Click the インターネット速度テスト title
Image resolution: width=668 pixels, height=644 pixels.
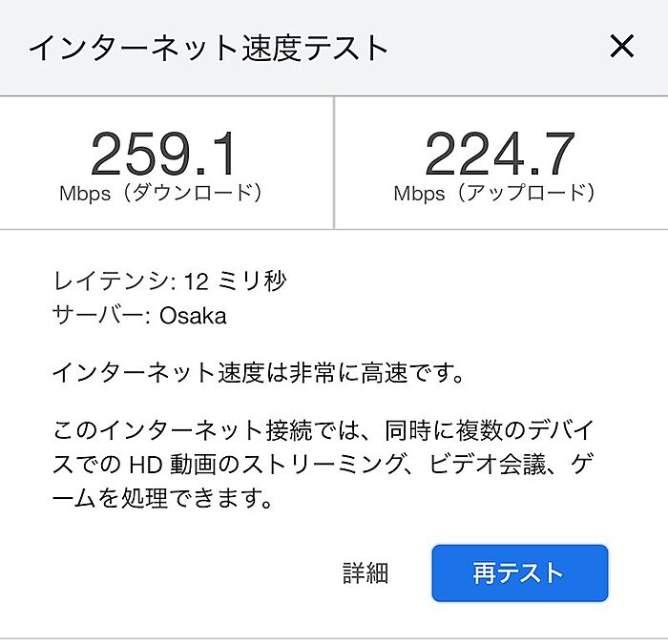pyautogui.click(x=209, y=47)
